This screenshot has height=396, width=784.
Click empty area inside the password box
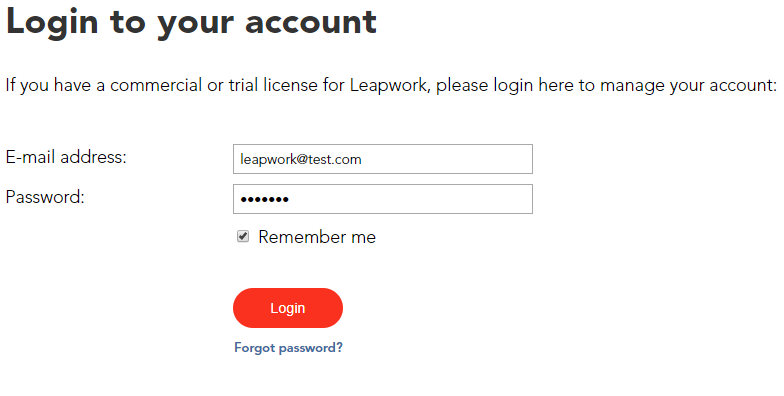(415, 199)
